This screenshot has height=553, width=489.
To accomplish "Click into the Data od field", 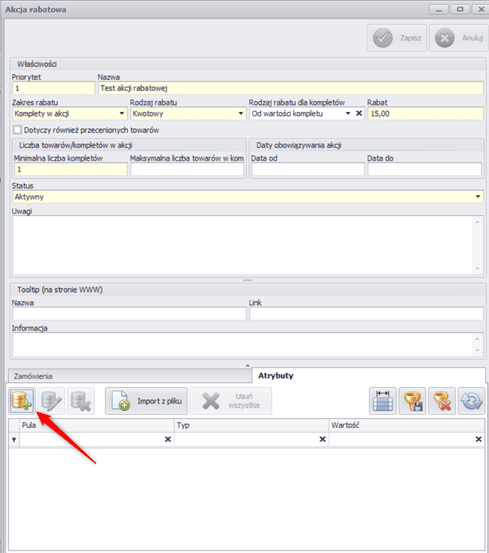I will click(308, 169).
